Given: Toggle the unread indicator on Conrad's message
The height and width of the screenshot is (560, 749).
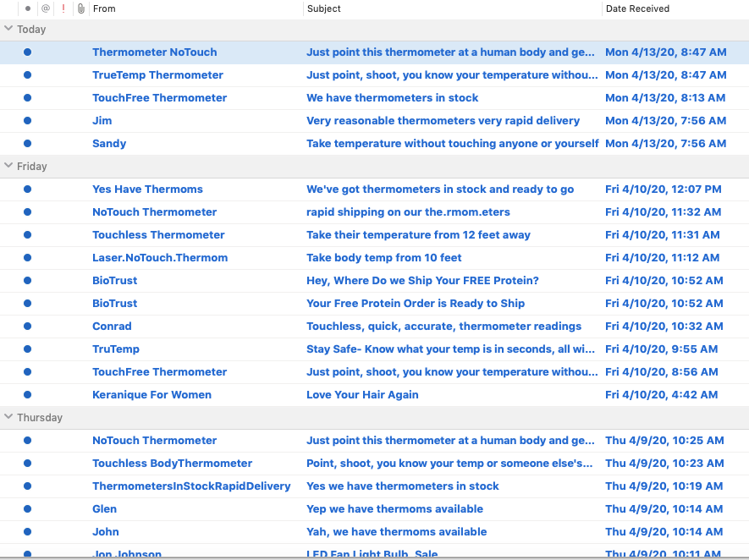Looking at the screenshot, I should (27, 326).
